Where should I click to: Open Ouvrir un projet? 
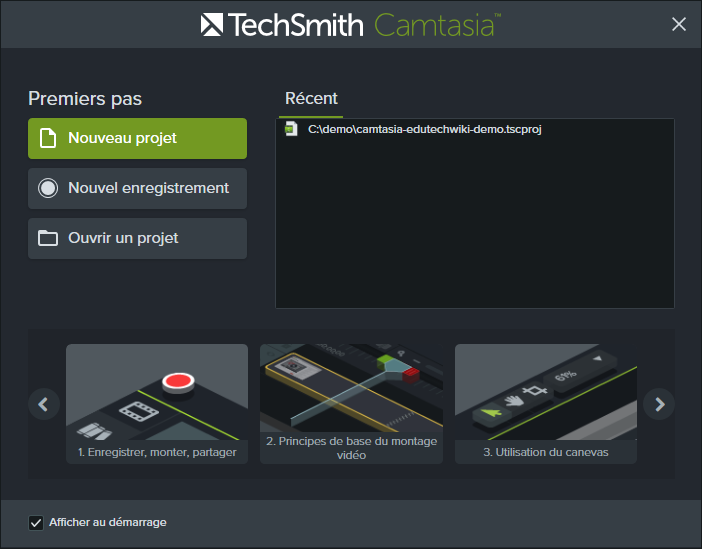[137, 239]
